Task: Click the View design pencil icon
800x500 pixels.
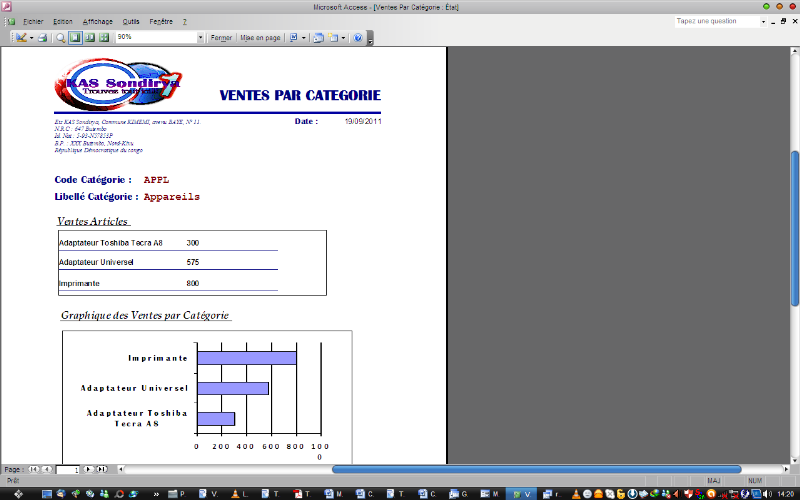Action: point(20,37)
